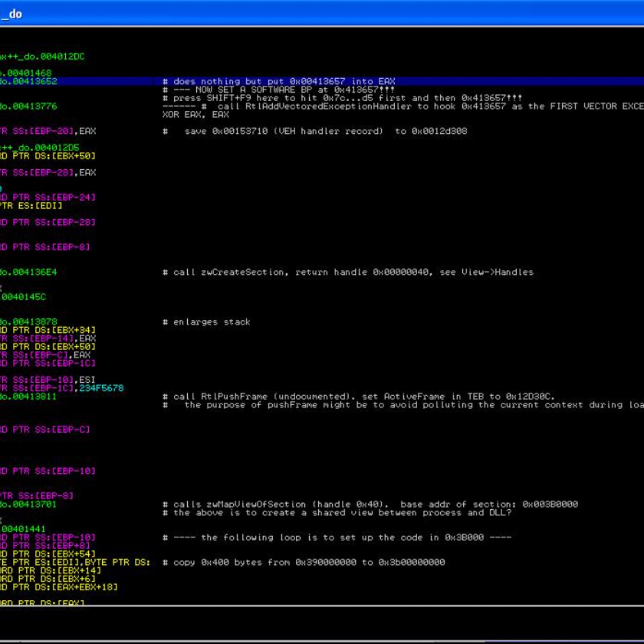Click the operand ending 'do.00413701'
Screen dimensions: 644x644
point(29,504)
